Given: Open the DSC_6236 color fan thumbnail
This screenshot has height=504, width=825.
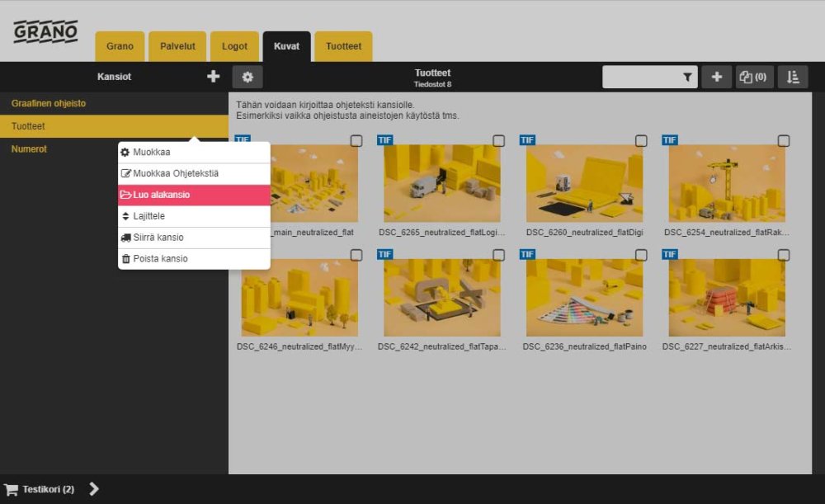Looking at the screenshot, I should tap(585, 298).
